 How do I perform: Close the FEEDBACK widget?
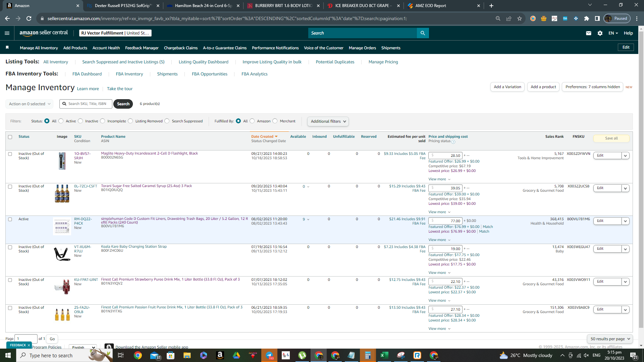pyautogui.click(x=29, y=345)
